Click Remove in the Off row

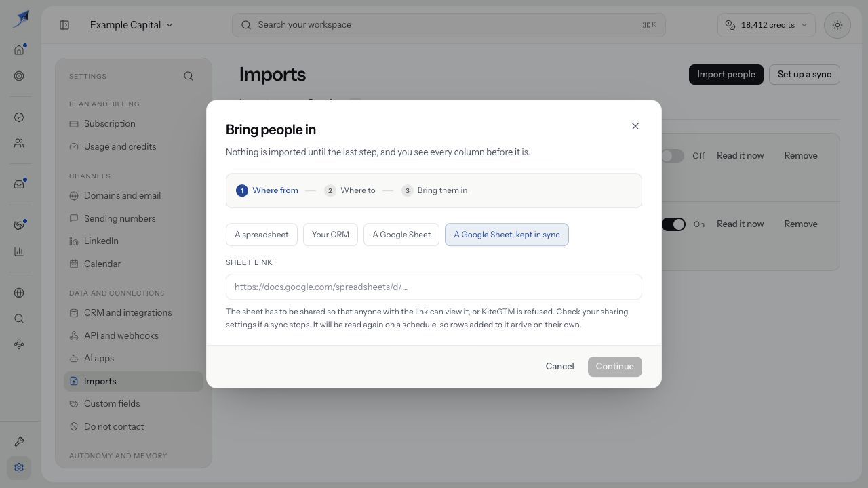click(801, 156)
